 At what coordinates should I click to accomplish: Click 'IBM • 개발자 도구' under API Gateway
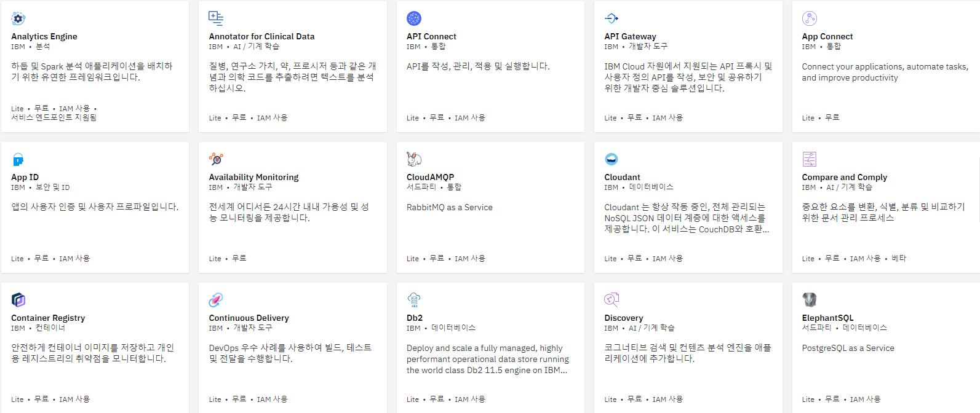(x=635, y=47)
